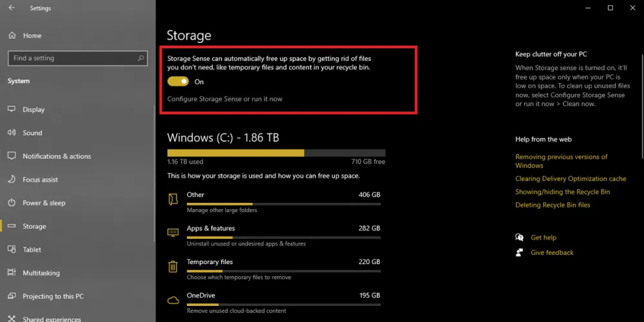Turn off the Storage Sense toggle

click(178, 82)
